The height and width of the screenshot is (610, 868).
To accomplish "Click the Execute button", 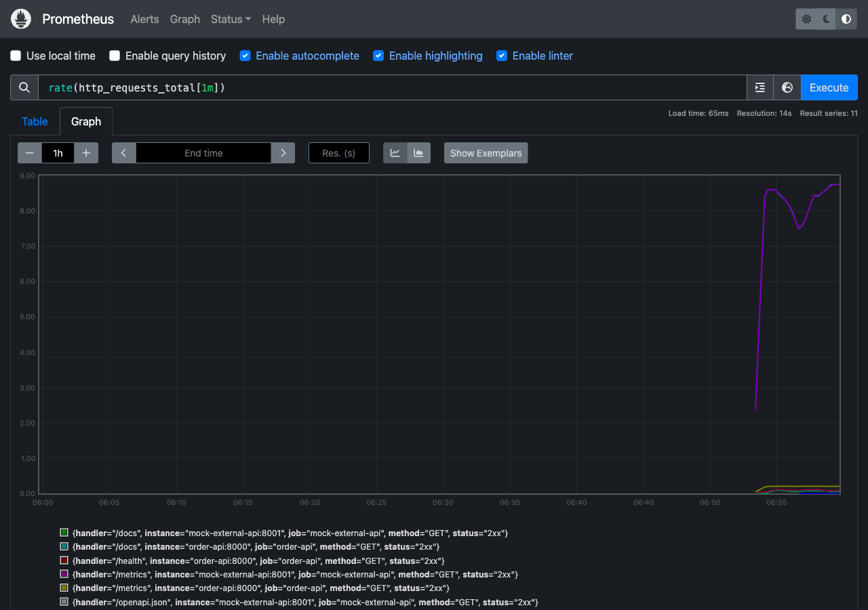I will click(x=829, y=87).
